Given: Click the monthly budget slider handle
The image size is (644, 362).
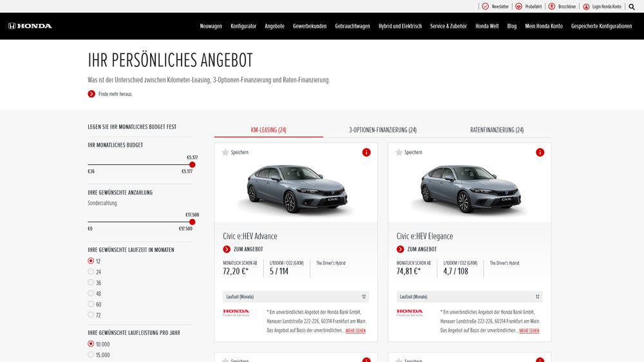Looking at the screenshot, I should click(x=192, y=165).
